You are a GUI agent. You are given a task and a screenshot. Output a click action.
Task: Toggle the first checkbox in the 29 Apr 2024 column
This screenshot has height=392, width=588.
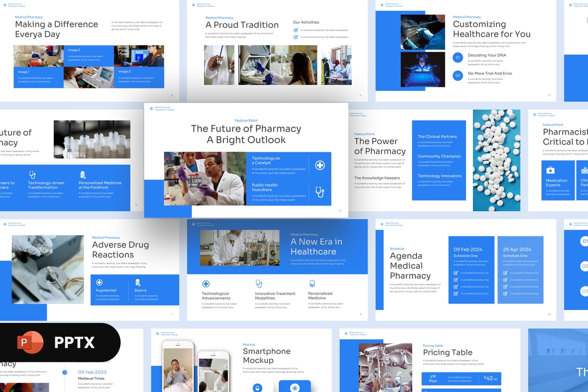[505, 273]
